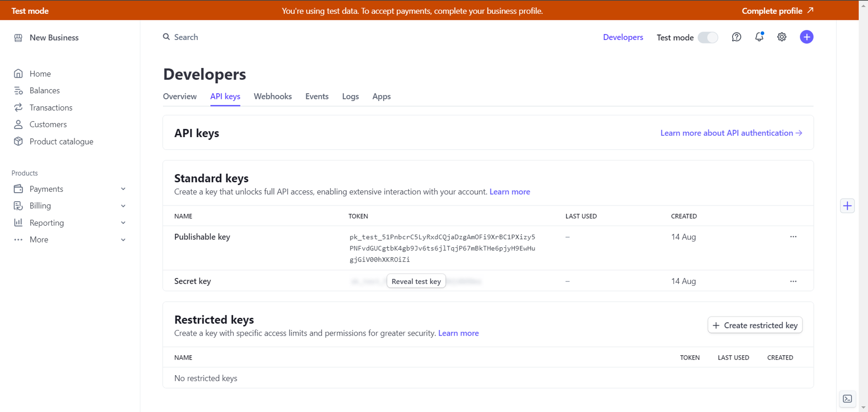Image resolution: width=868 pixels, height=412 pixels.
Task: Open the notifications bell
Action: click(759, 37)
